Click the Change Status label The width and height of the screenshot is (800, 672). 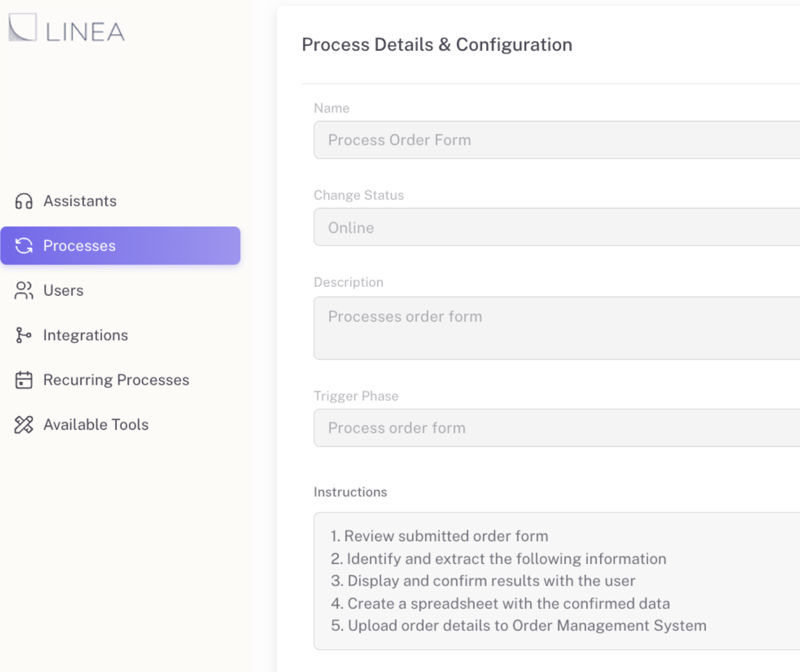click(359, 195)
